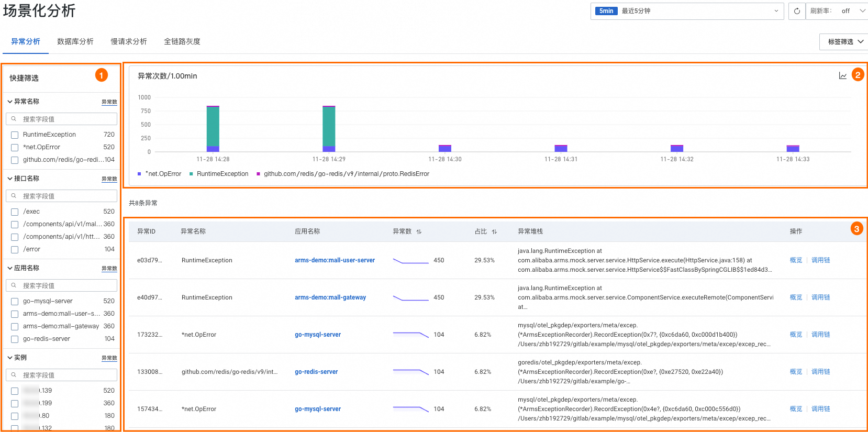Click 调用链 for the first exception row
This screenshot has width=868, height=432.
(x=820, y=260)
